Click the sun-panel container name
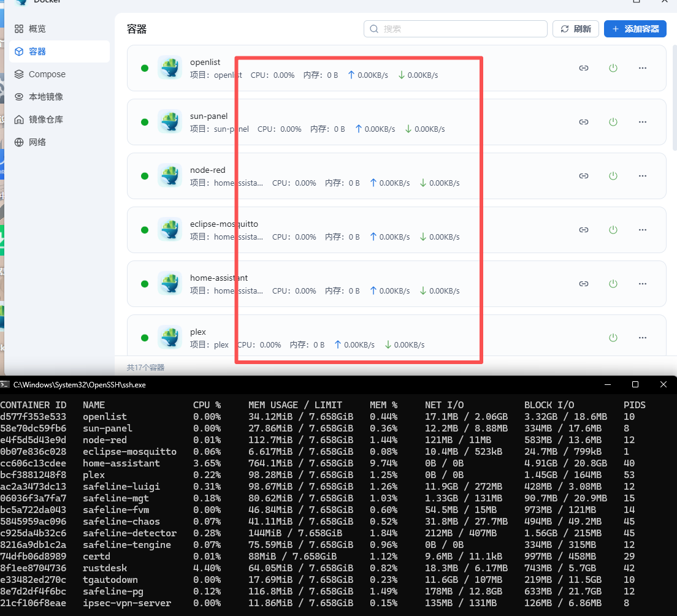677x616 pixels. pos(208,116)
